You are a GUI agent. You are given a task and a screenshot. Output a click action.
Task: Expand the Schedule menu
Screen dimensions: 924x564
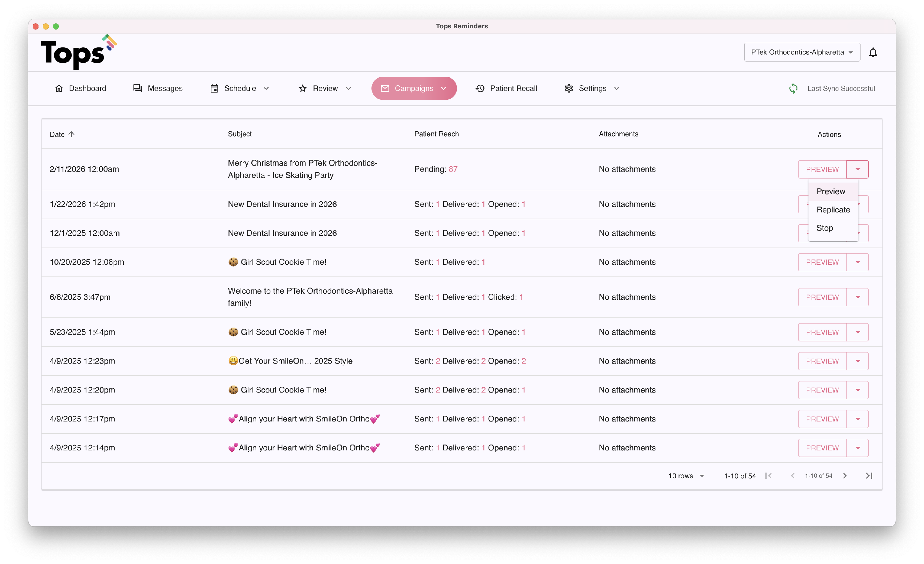239,88
